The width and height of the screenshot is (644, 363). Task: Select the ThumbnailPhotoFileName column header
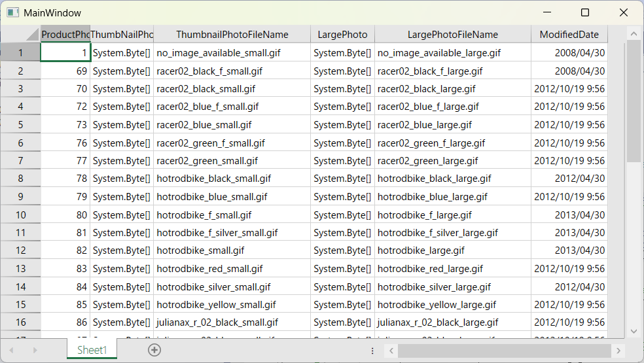click(x=232, y=35)
